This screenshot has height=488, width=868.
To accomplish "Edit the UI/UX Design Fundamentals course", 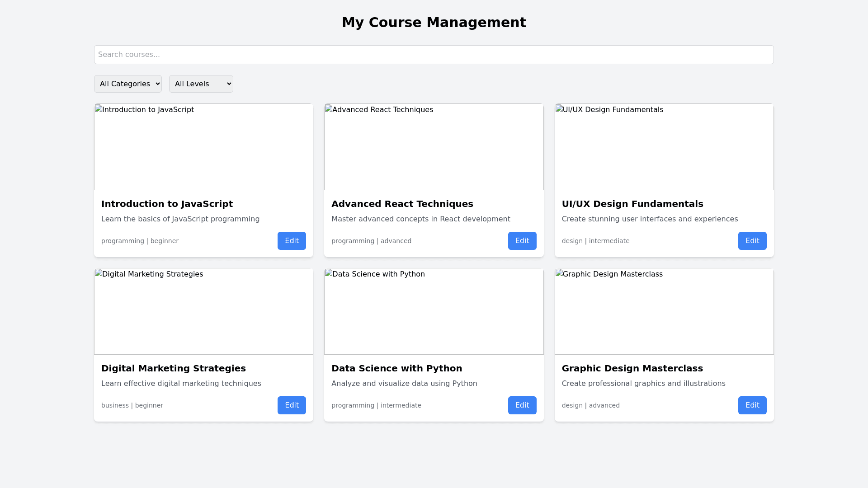I will coord(752,241).
